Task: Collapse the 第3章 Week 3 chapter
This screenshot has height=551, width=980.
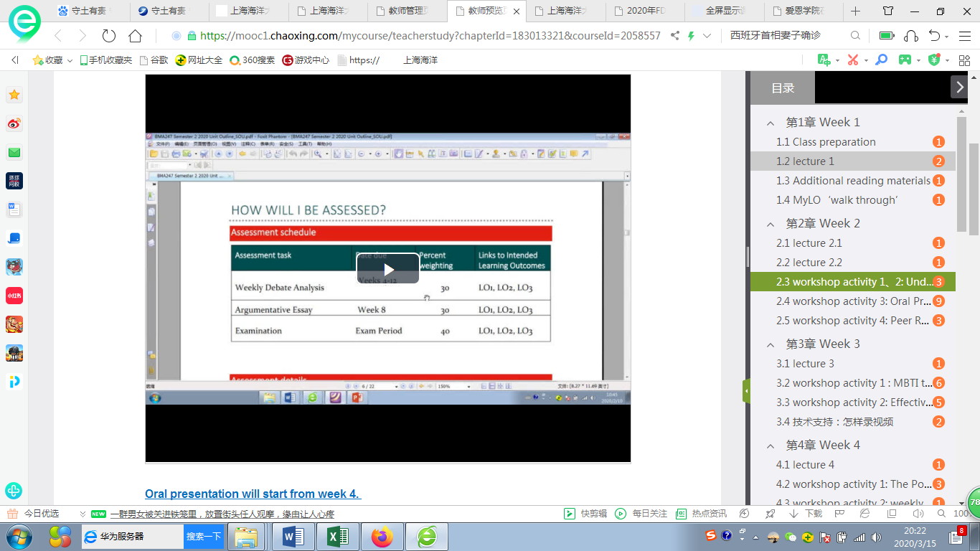Action: pos(771,344)
